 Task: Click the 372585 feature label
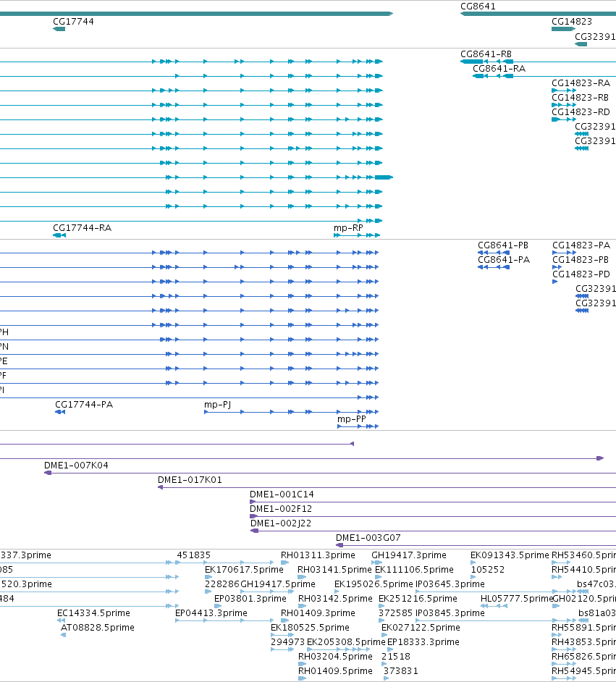click(x=396, y=612)
